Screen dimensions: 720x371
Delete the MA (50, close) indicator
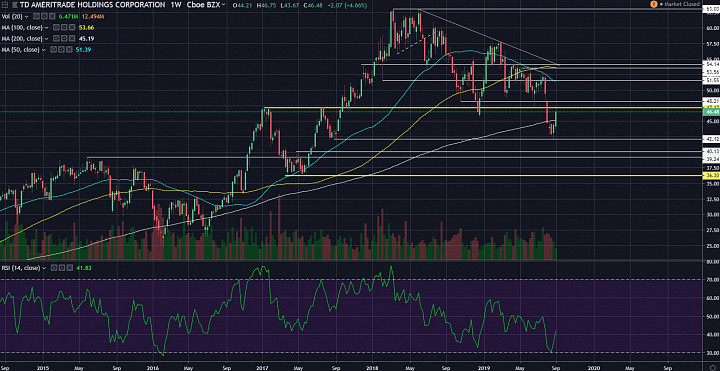69,50
